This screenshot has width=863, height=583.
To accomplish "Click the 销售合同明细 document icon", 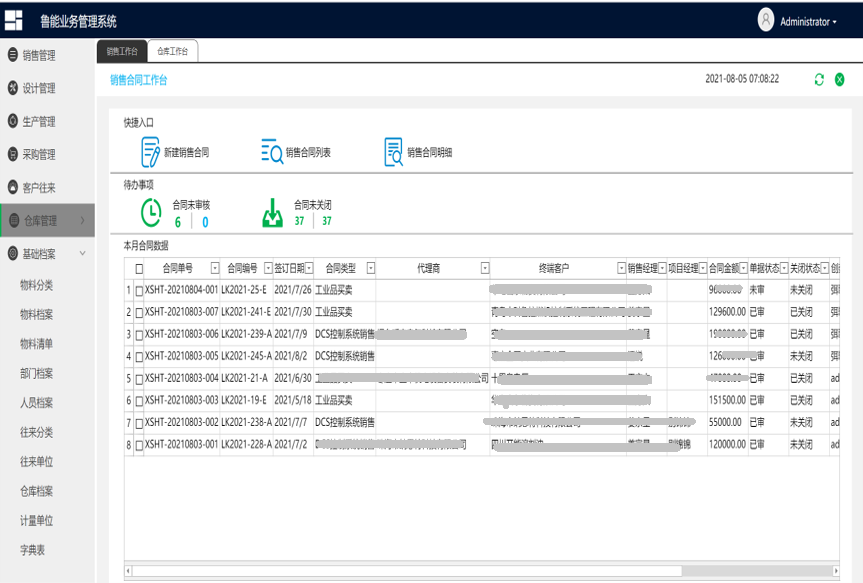I will point(394,152).
